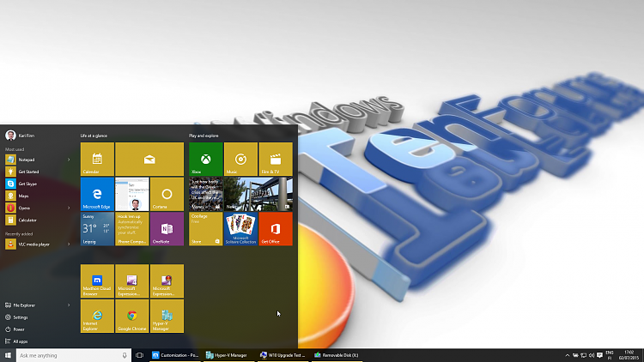Open Task View from taskbar
Screen dimensions: 644x362
coord(140,355)
